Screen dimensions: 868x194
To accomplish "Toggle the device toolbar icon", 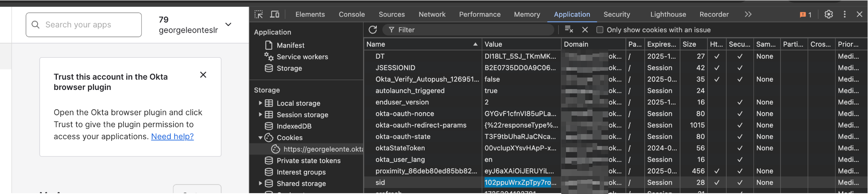I will (275, 14).
